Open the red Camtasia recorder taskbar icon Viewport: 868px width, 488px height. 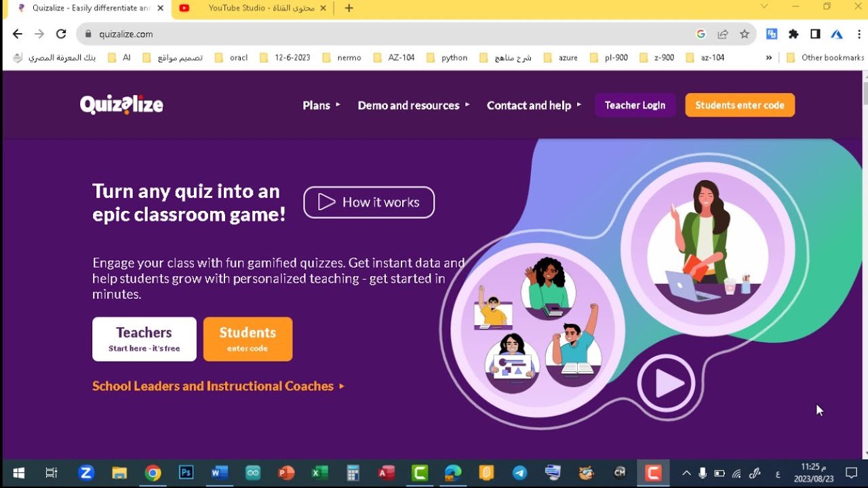point(653,473)
